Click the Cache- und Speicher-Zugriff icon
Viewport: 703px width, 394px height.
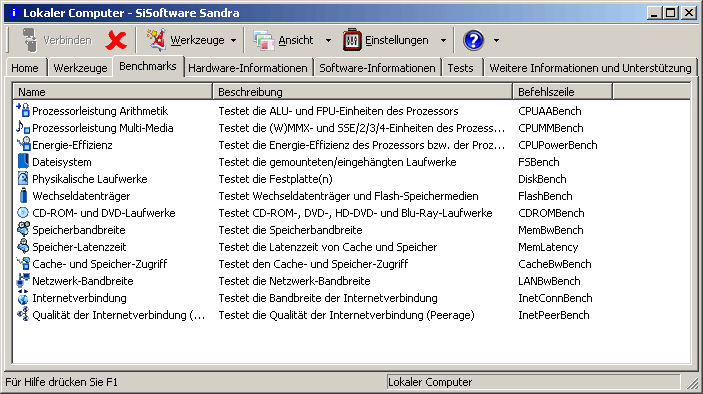tap(23, 264)
